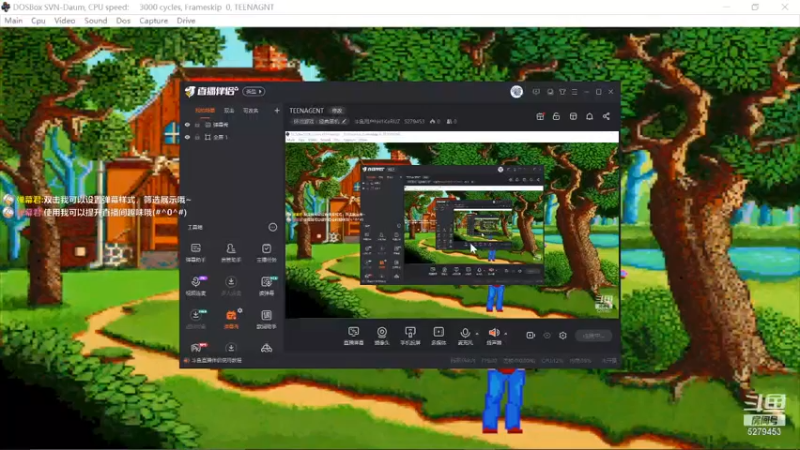
Task: Click the lock icon in room toolbar
Action: point(556,116)
